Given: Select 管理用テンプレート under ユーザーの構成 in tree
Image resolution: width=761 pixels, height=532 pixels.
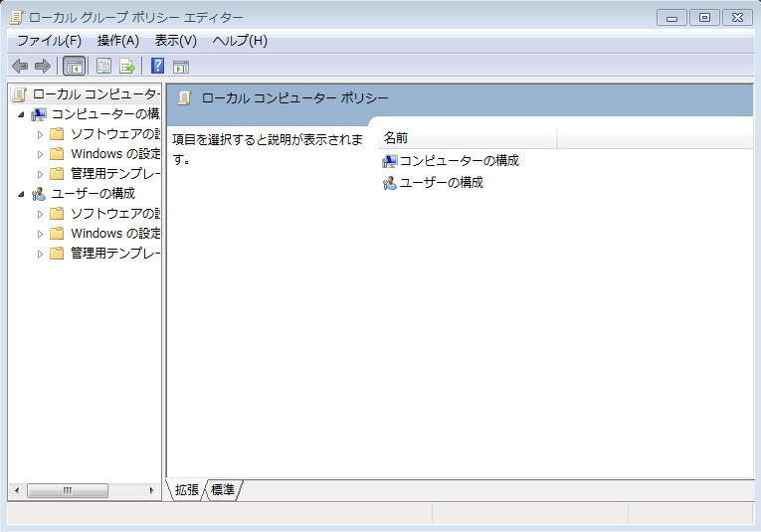Looking at the screenshot, I should pyautogui.click(x=115, y=254).
